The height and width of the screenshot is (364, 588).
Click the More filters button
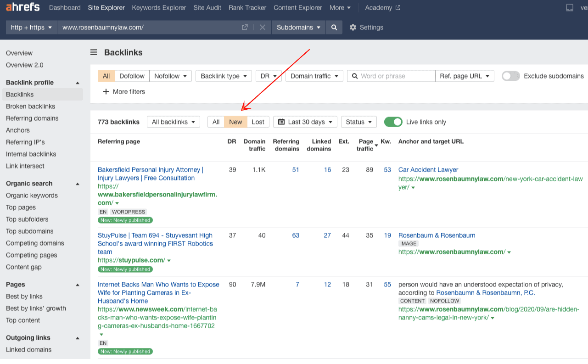pos(124,92)
